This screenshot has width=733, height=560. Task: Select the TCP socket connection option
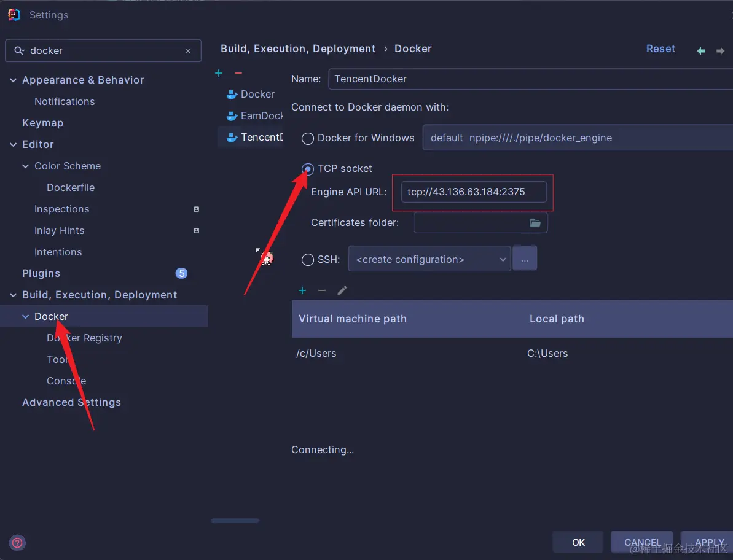tap(308, 169)
